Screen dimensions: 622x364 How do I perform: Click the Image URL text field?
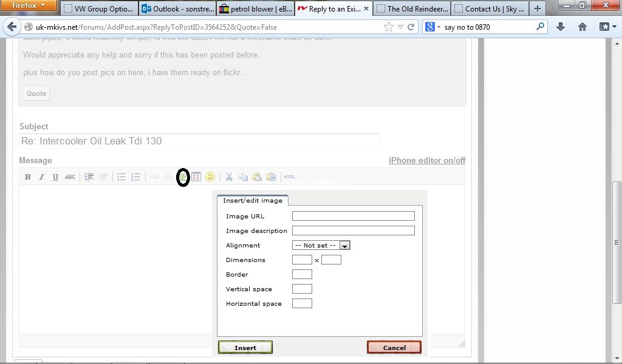click(x=353, y=216)
